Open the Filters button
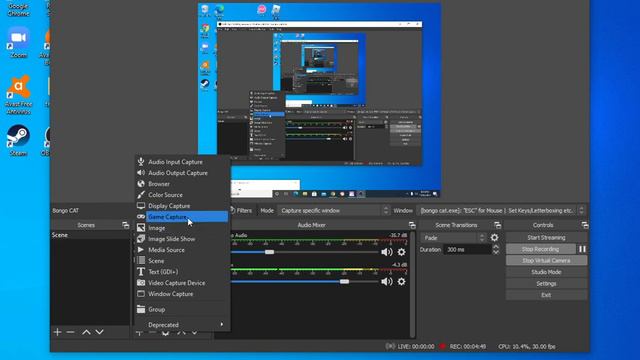The width and height of the screenshot is (640, 360). click(x=241, y=211)
